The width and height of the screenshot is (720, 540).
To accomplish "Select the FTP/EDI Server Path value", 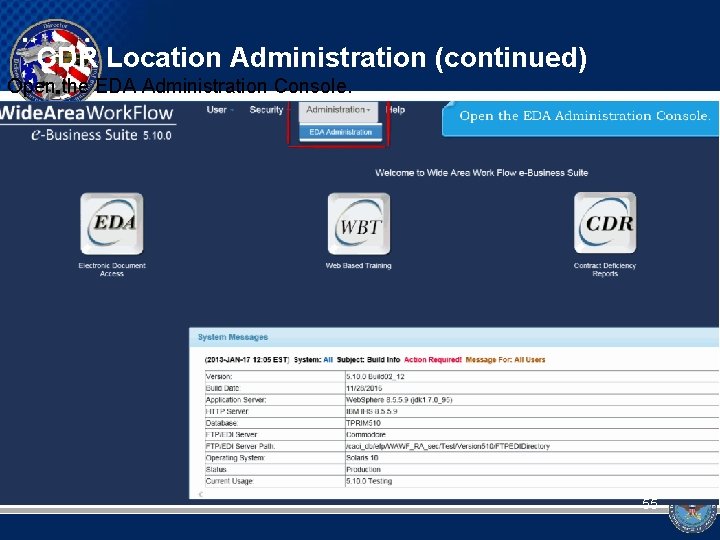I will (x=447, y=446).
